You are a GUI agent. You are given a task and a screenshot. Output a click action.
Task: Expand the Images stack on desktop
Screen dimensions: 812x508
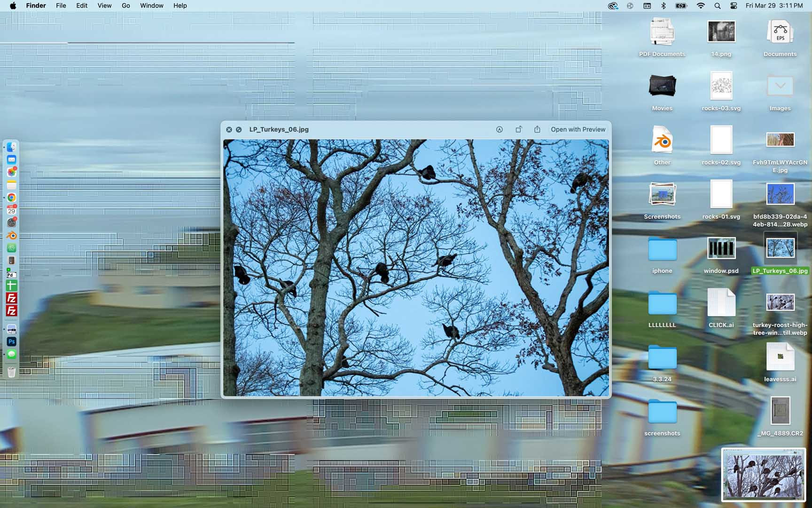pyautogui.click(x=780, y=87)
